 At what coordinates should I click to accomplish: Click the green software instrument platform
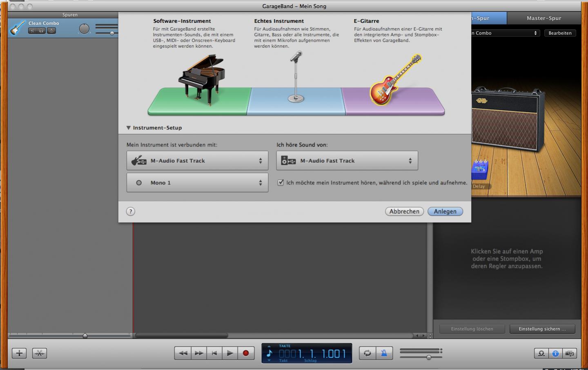click(199, 102)
